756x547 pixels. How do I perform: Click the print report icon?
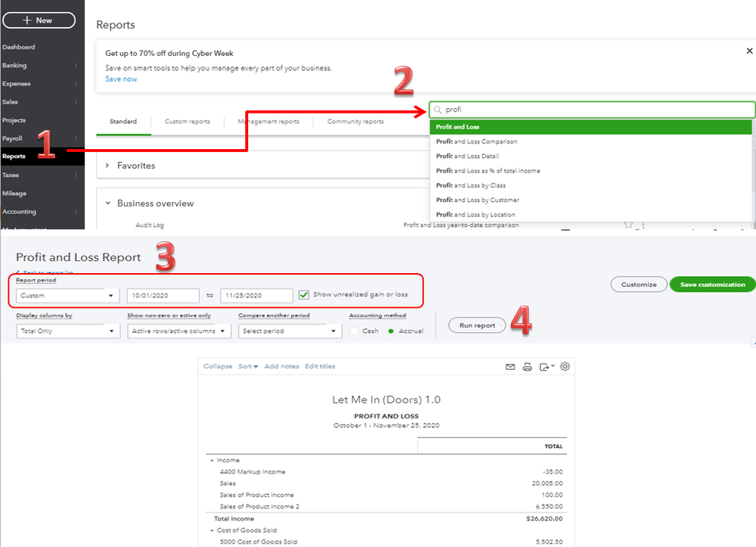point(527,367)
